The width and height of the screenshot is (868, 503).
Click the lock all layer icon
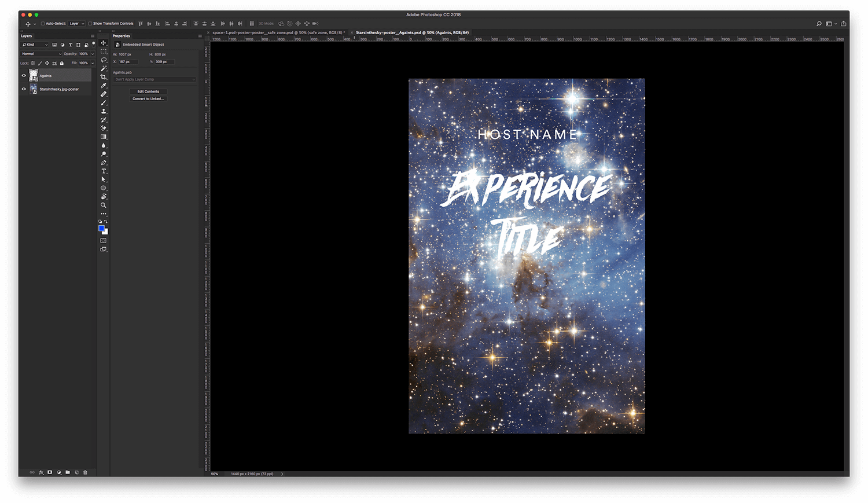click(x=62, y=63)
